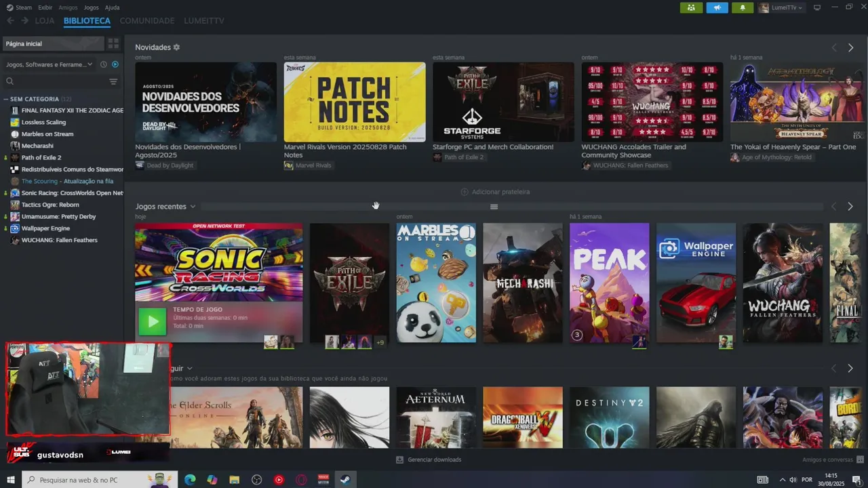Viewport: 868px width, 488px height.
Task: Open the Destiny 2 cover
Action: pyautogui.click(x=609, y=418)
